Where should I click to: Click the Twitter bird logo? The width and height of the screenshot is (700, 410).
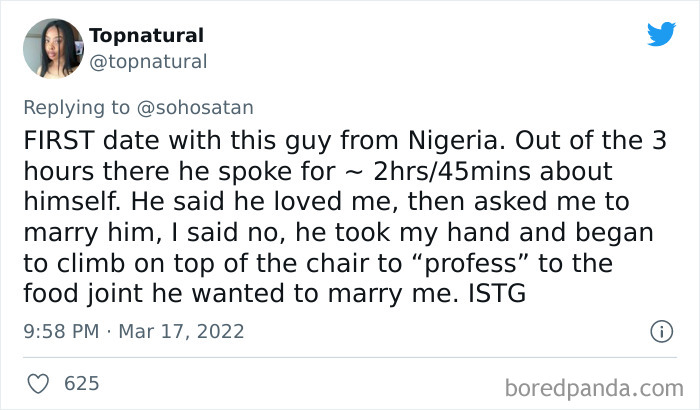click(x=661, y=35)
